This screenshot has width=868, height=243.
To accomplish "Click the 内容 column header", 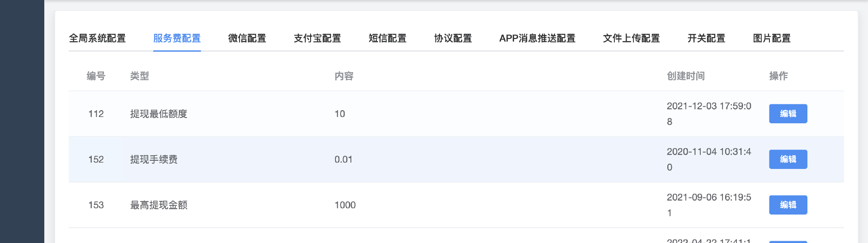I will pyautogui.click(x=344, y=76).
